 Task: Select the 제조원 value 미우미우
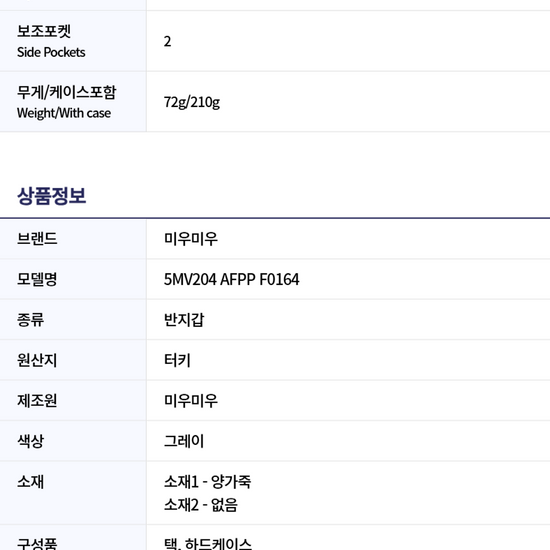coord(191,401)
